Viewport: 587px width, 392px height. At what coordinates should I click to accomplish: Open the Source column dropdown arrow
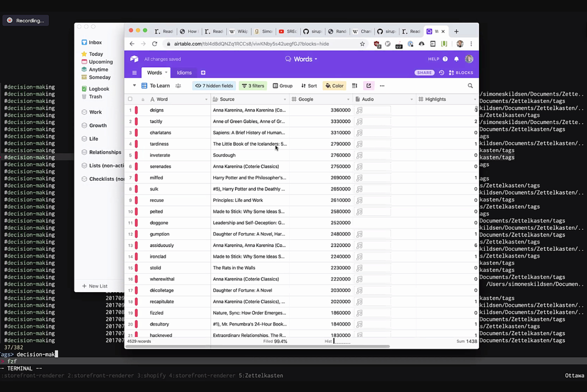pos(285,99)
